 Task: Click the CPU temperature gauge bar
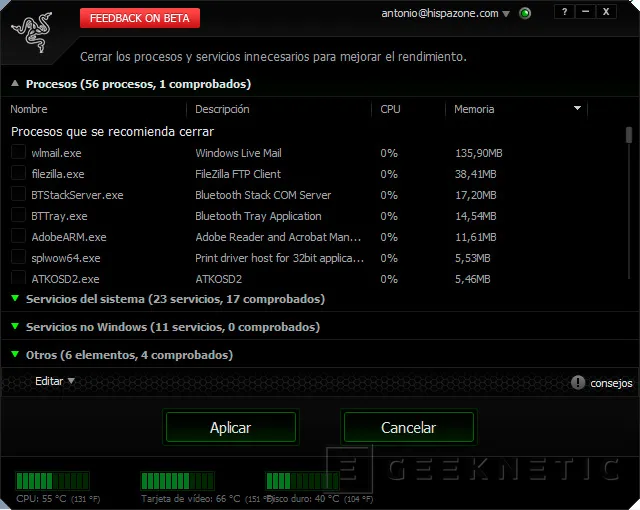tap(53, 481)
